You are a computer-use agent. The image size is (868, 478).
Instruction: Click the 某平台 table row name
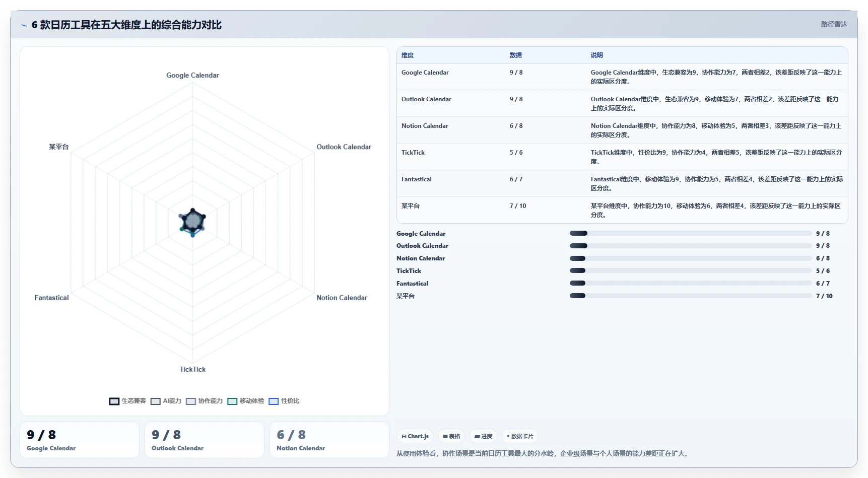[x=411, y=206]
